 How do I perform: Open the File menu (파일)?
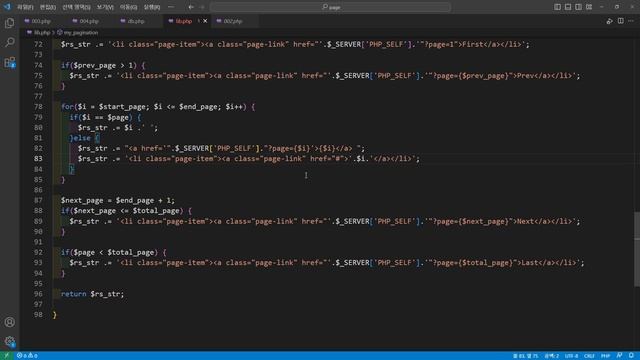click(x=25, y=7)
